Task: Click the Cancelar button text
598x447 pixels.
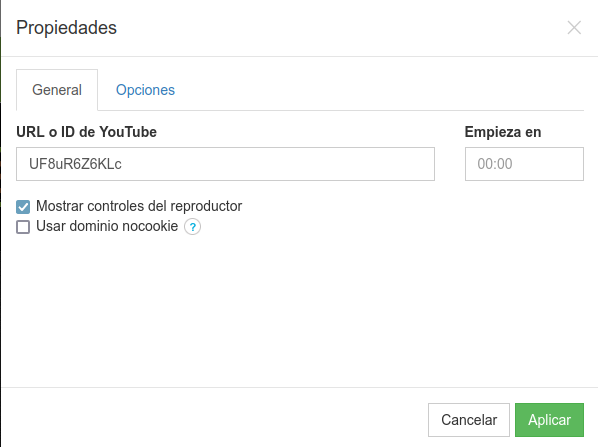Action: (469, 420)
